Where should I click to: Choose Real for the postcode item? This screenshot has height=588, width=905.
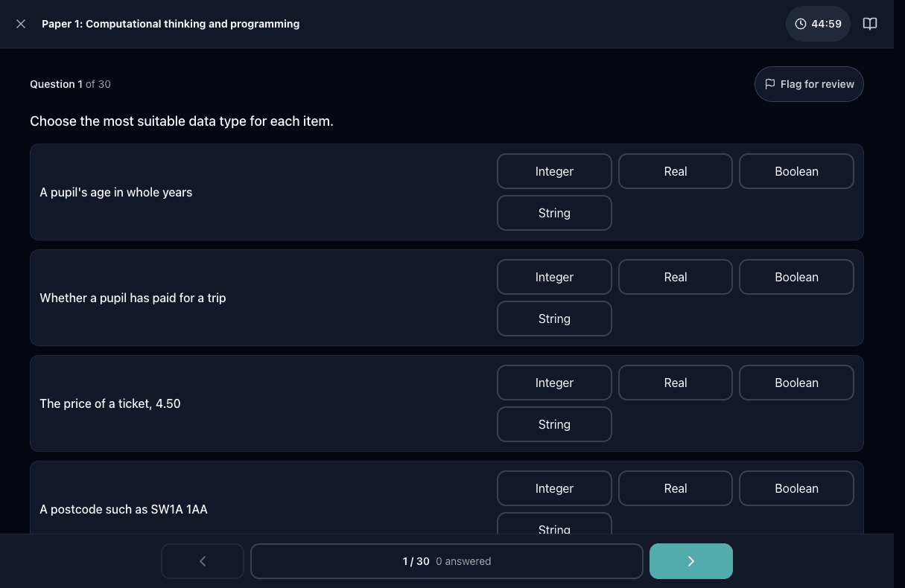pyautogui.click(x=676, y=488)
